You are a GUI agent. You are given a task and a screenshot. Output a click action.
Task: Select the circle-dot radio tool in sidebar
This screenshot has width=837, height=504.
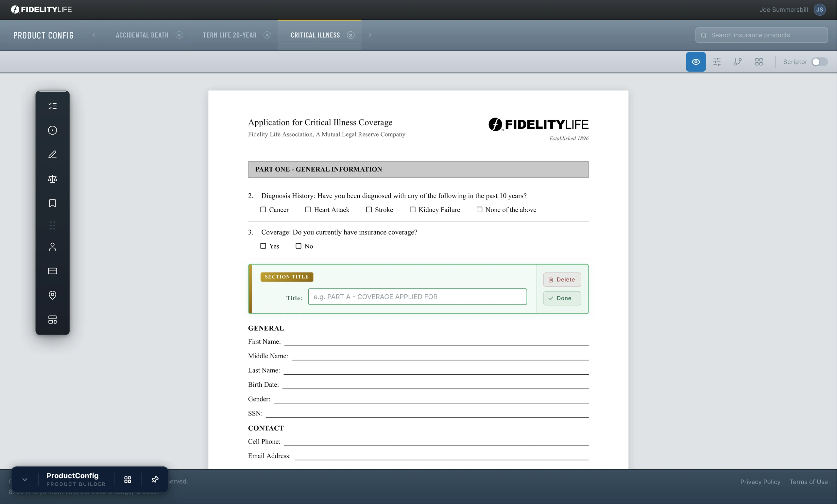[52, 130]
